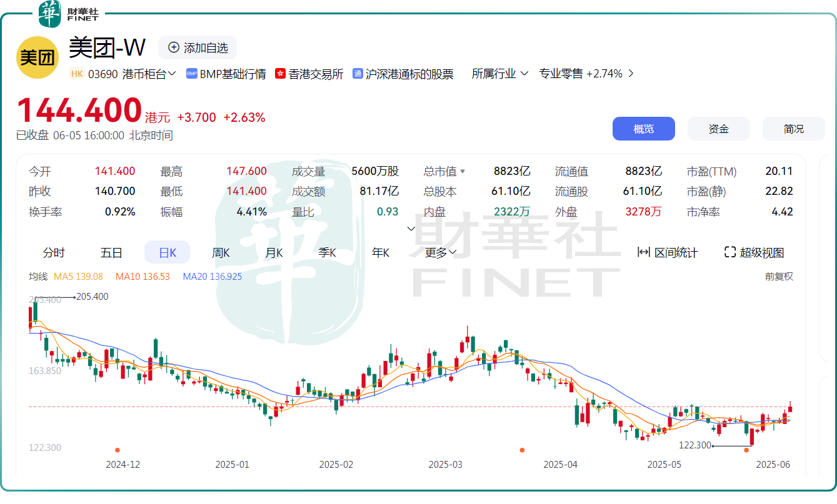Image resolution: width=837 pixels, height=504 pixels.
Task: Click the 成交量 value 5600万股
Action: click(x=375, y=171)
